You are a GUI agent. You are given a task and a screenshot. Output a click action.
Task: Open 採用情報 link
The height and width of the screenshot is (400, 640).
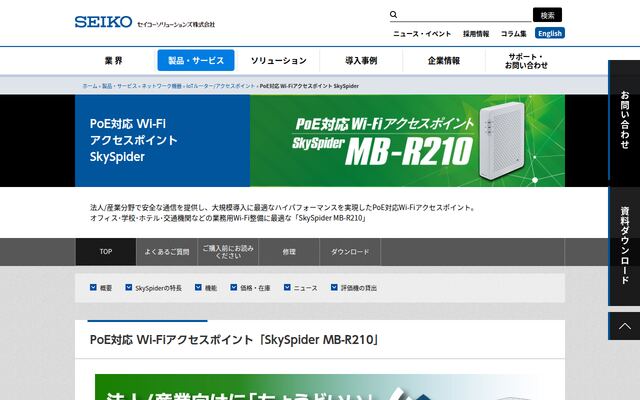(x=476, y=33)
